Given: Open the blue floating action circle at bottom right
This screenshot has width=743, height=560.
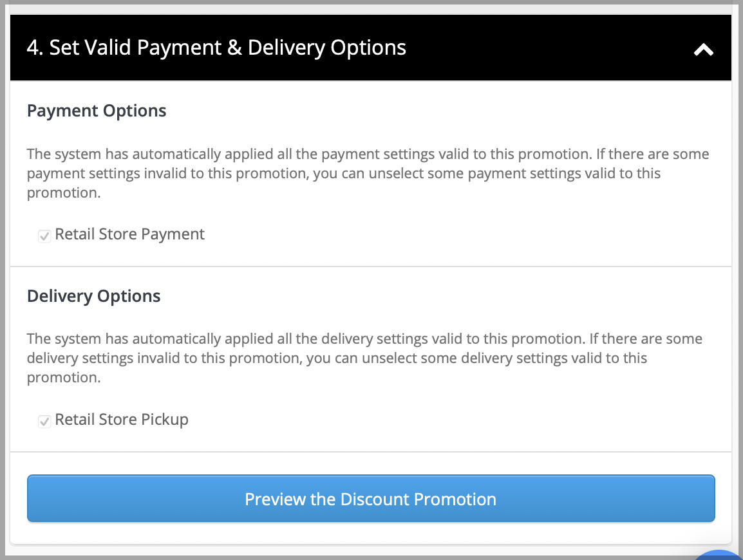Looking at the screenshot, I should (x=718, y=555).
